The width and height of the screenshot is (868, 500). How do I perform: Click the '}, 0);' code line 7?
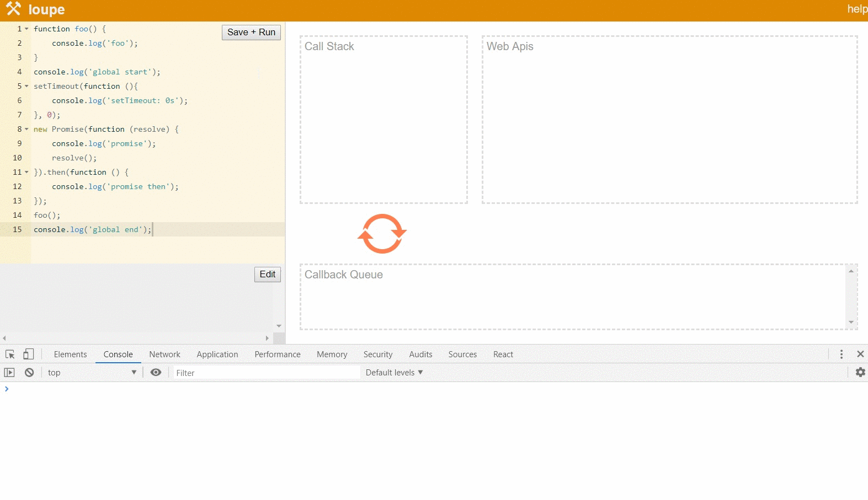click(x=47, y=115)
